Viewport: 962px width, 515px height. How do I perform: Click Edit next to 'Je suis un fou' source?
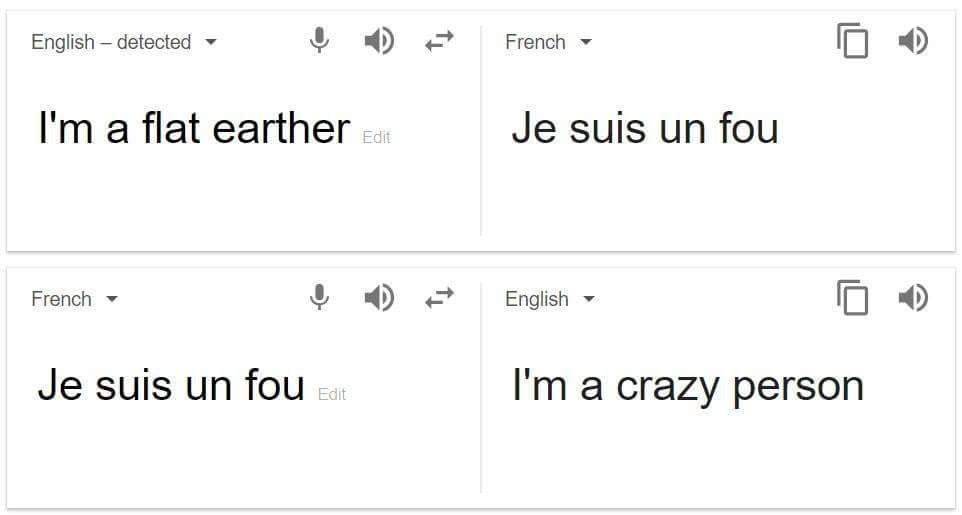(332, 393)
